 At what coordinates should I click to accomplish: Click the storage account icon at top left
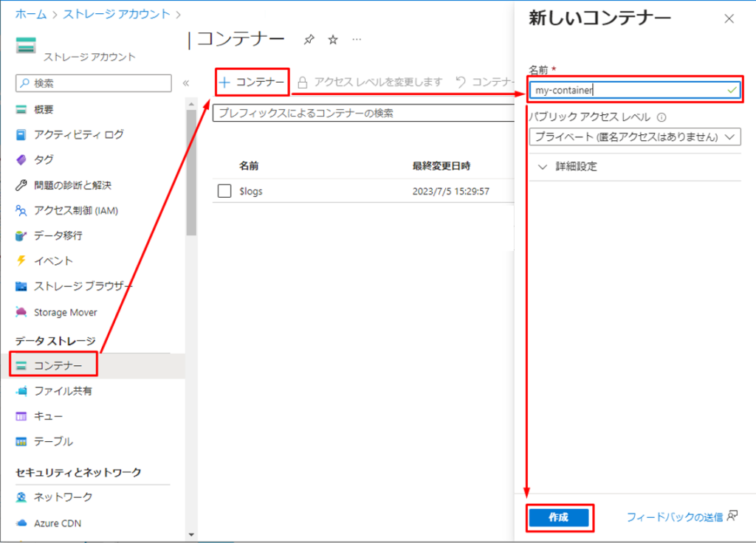click(26, 45)
